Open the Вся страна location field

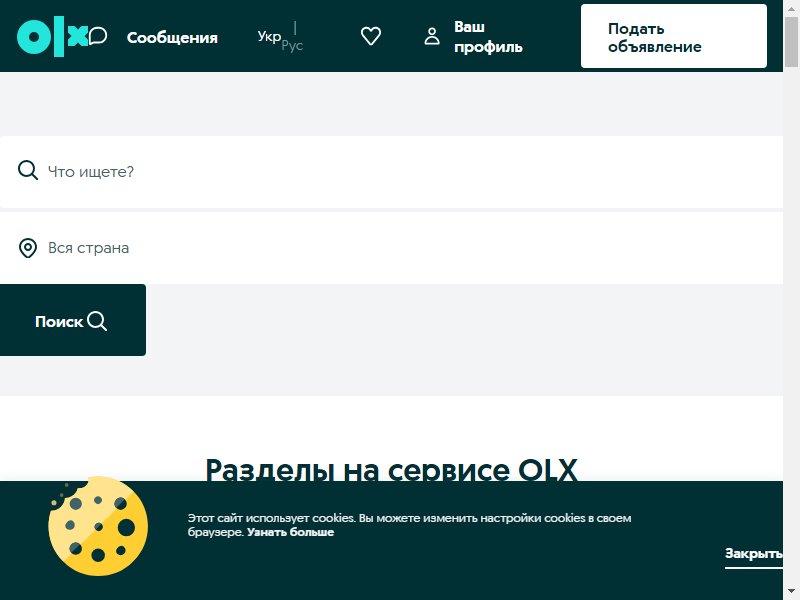point(391,248)
